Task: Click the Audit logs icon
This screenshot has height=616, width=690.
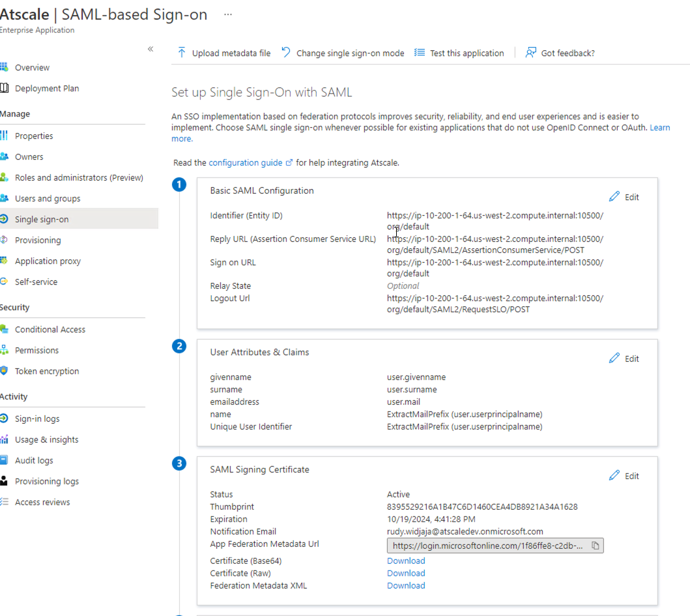Action: click(x=4, y=460)
